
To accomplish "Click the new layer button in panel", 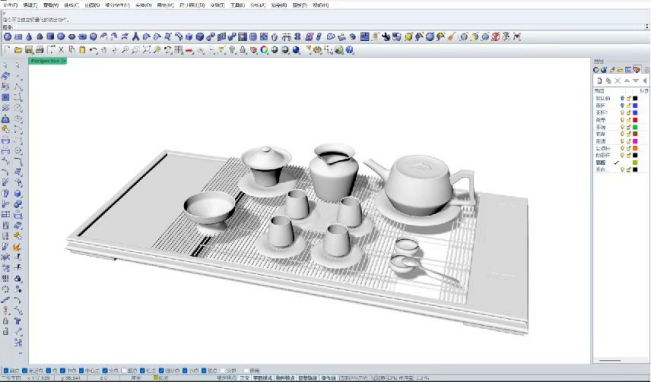I will pyautogui.click(x=599, y=81).
